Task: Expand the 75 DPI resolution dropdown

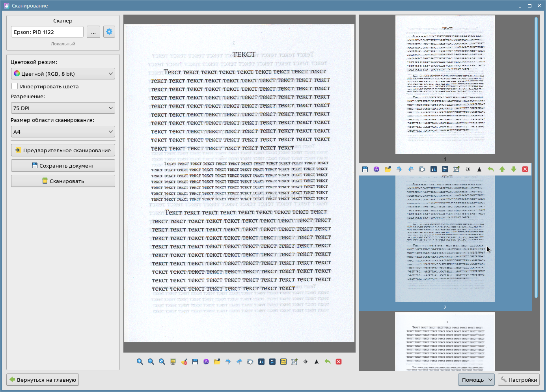Action: pos(63,108)
